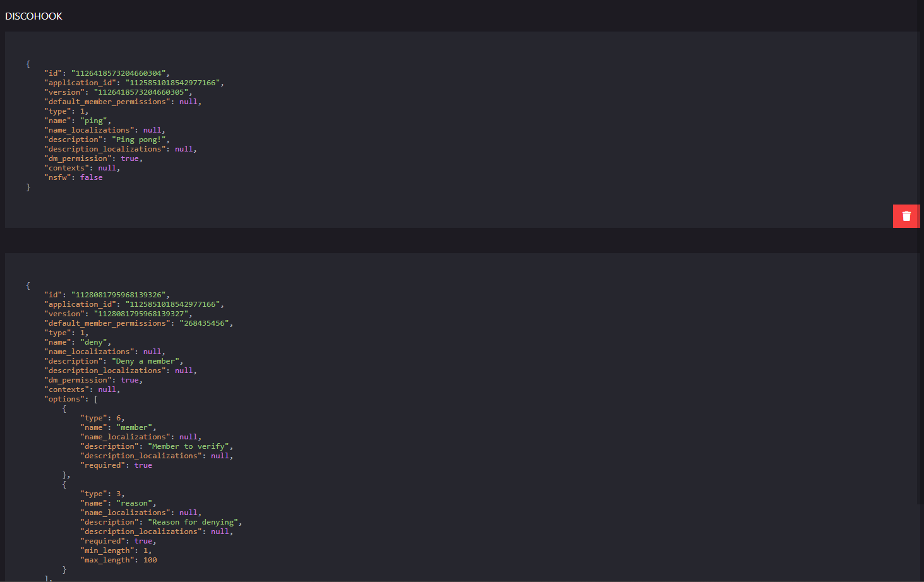Click the "Deny a member" description text
This screenshot has width=924, height=582.
145,360
